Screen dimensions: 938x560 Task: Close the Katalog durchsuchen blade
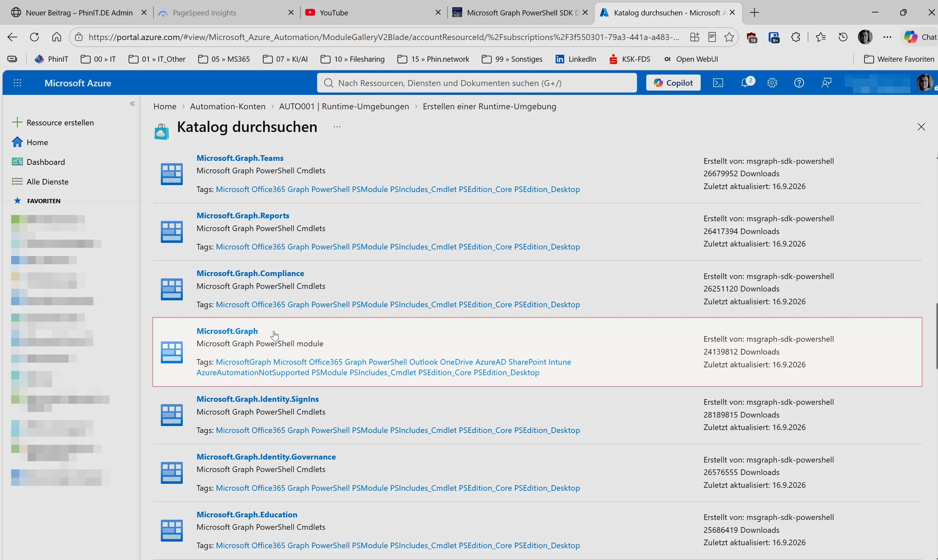pyautogui.click(x=921, y=127)
